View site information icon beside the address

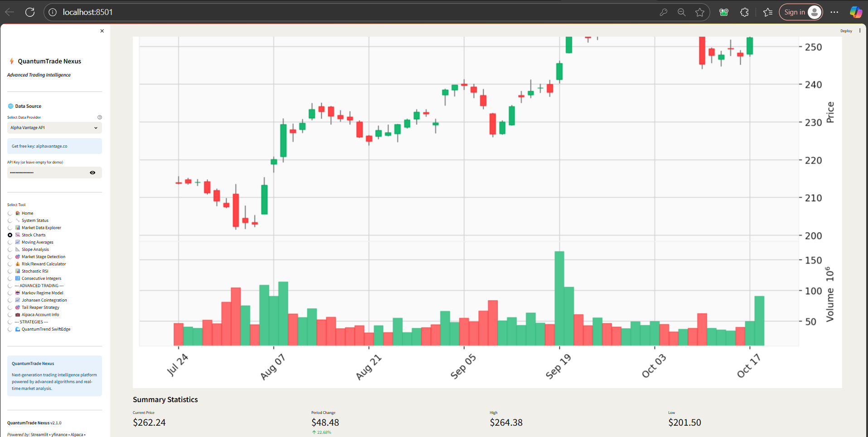tap(53, 12)
